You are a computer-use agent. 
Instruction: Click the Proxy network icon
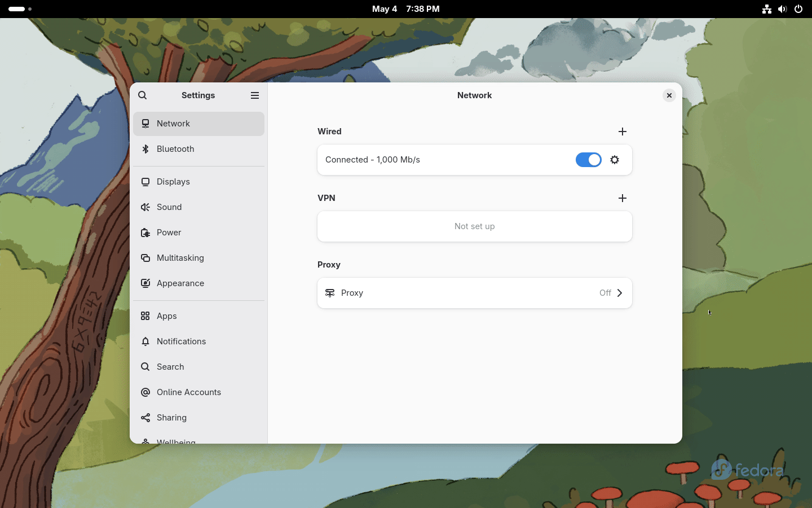330,293
